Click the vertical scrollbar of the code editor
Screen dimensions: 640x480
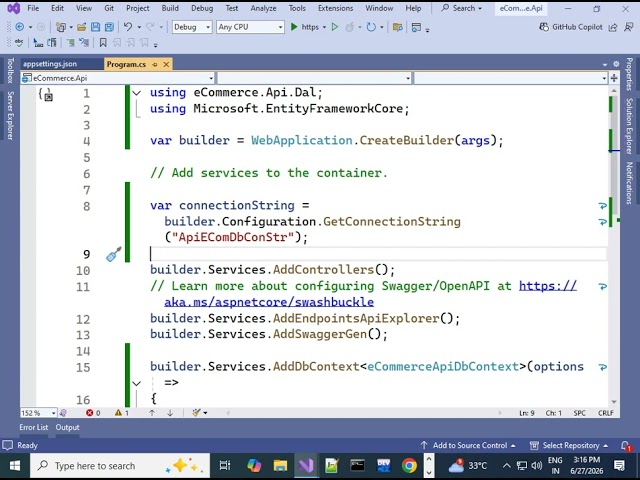614,245
